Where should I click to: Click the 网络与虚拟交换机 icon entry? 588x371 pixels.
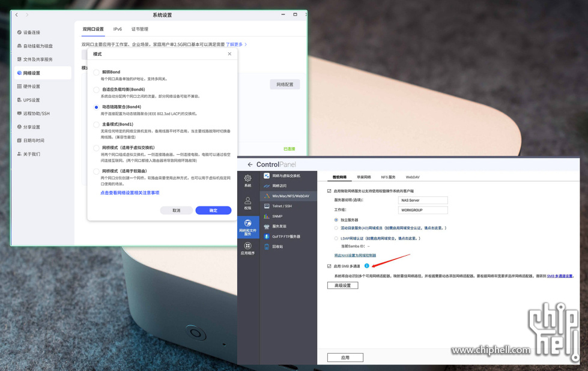267,176
